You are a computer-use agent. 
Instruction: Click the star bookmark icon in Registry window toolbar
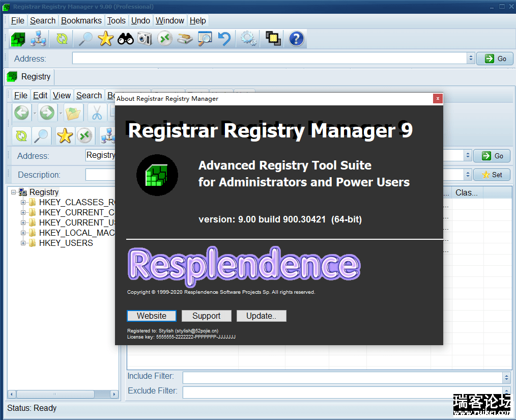[65, 135]
